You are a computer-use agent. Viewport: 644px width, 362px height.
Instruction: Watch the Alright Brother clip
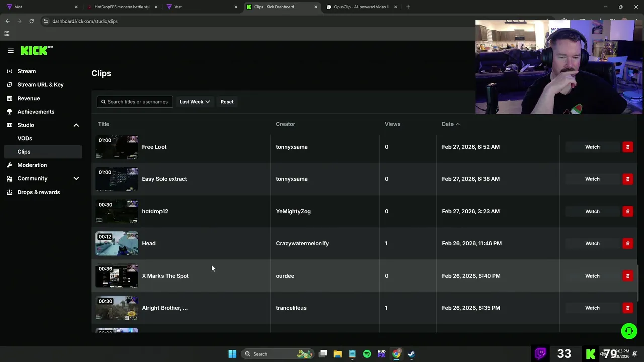pyautogui.click(x=592, y=308)
